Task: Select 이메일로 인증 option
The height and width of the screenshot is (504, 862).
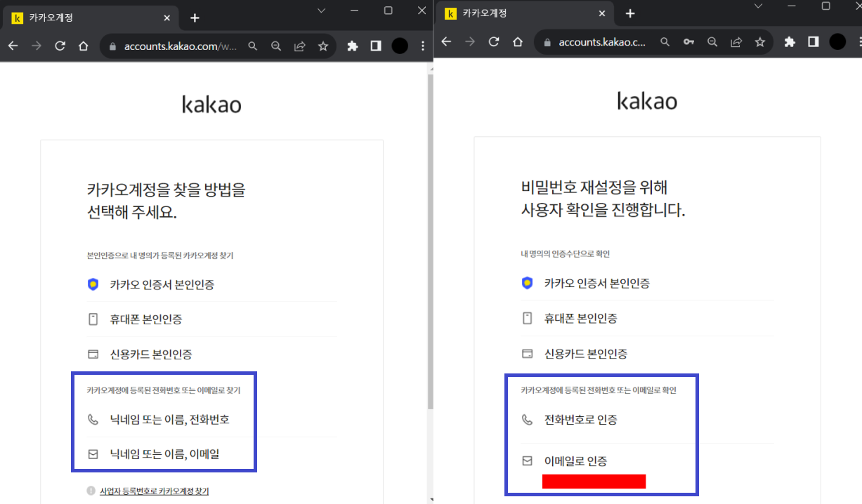Action: point(647,461)
